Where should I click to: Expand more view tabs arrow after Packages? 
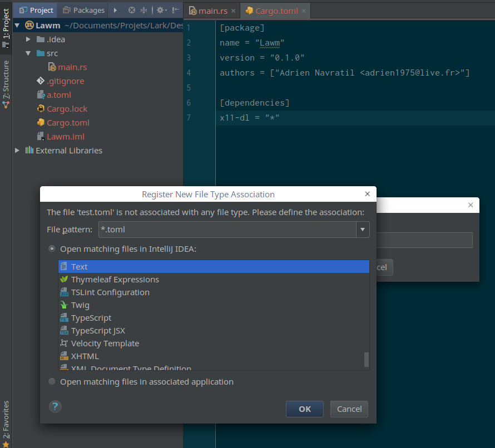[115, 10]
